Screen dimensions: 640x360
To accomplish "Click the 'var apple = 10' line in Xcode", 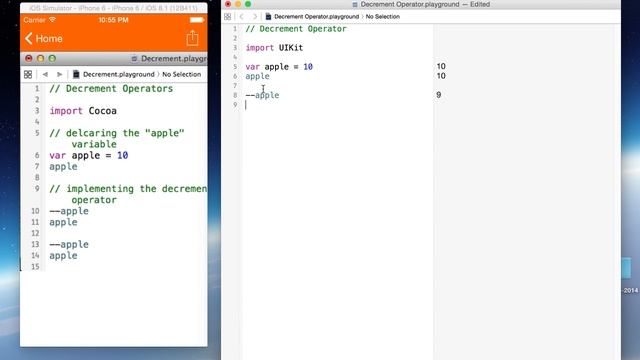I will click(279, 67).
